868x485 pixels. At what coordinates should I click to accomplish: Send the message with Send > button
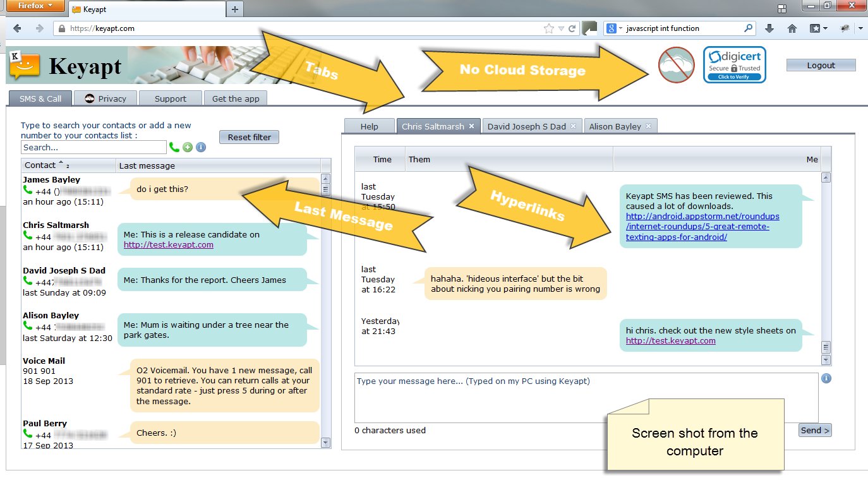pos(815,430)
